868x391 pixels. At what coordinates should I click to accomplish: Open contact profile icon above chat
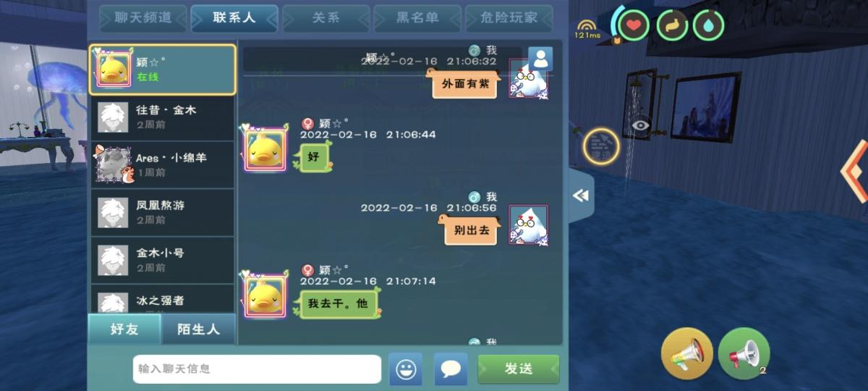coord(540,59)
